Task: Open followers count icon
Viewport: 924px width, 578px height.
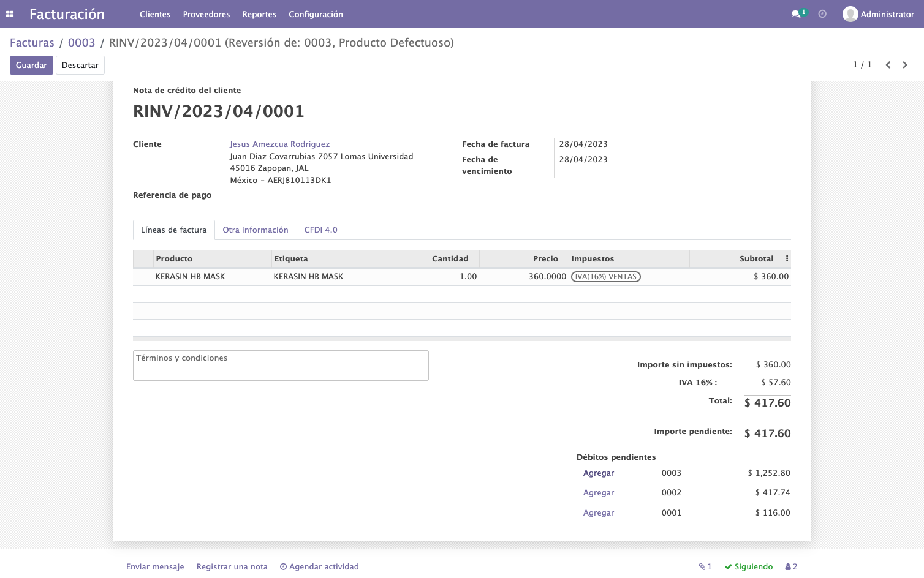Action: click(x=791, y=567)
